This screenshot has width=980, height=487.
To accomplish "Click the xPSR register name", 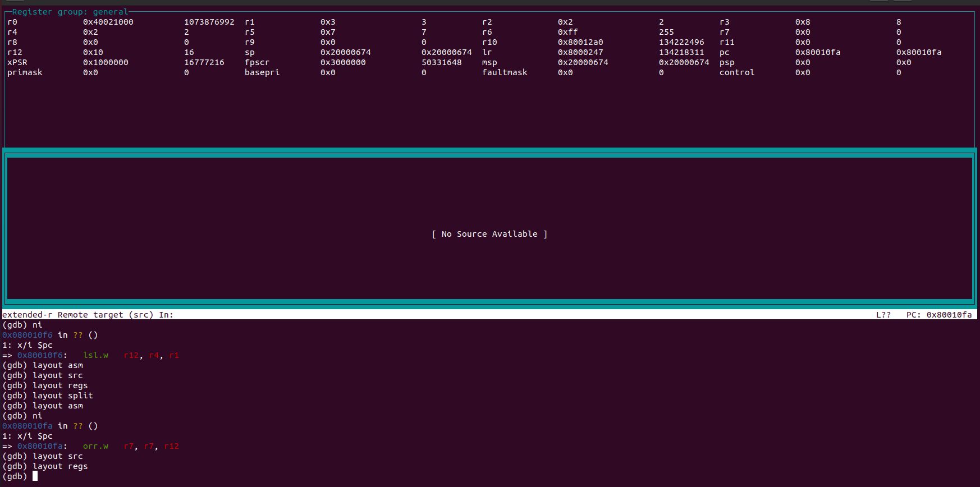I will tap(17, 62).
